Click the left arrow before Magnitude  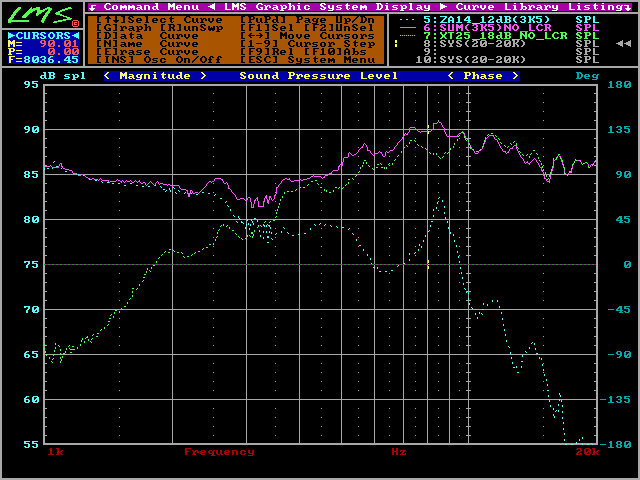(107, 76)
